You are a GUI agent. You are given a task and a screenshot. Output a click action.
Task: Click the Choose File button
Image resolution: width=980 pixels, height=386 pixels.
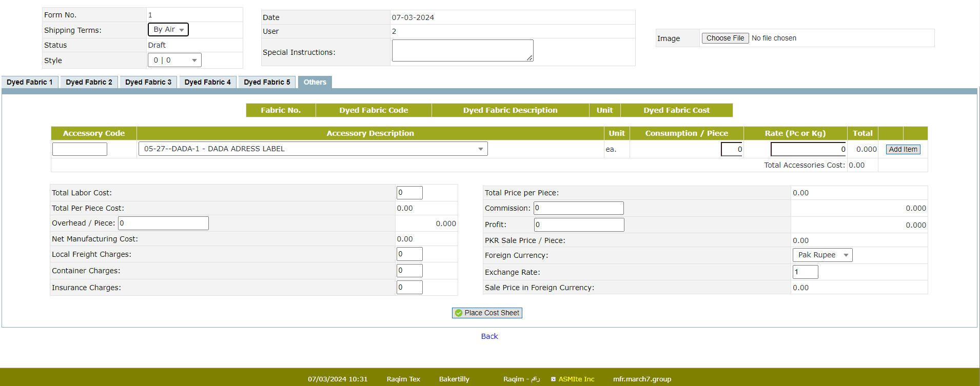(725, 38)
